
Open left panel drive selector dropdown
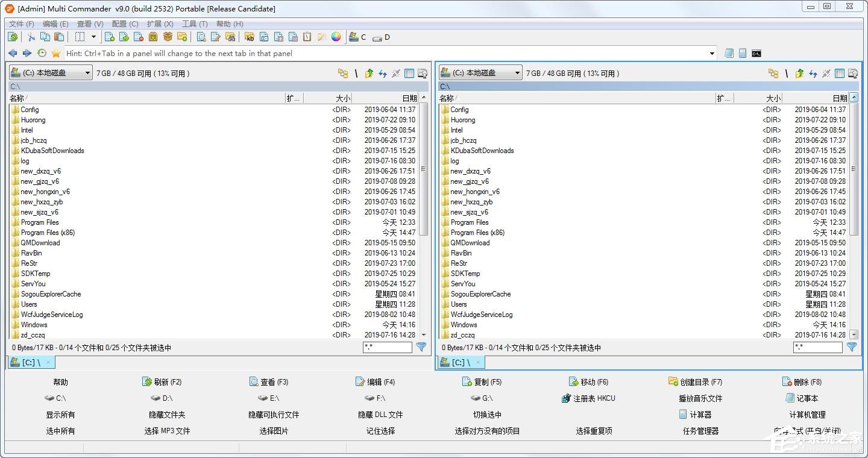coord(51,73)
